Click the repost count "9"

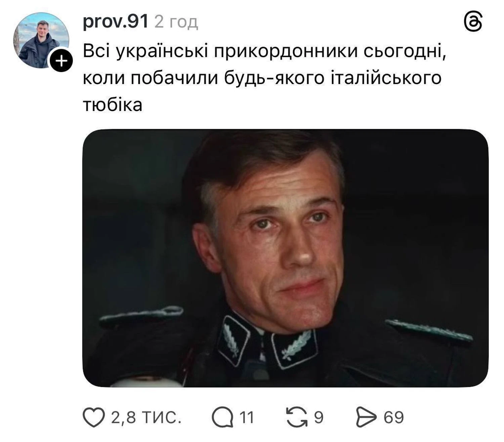(x=319, y=417)
